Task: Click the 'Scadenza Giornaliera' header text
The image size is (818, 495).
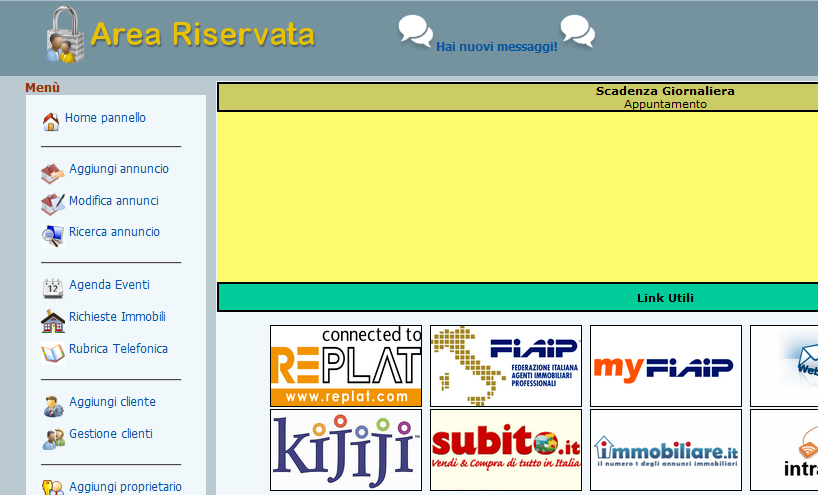Action: 665,91
